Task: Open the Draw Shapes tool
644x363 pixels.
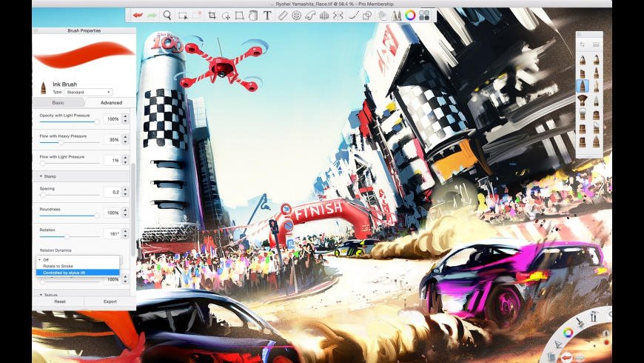Action: 367,16
